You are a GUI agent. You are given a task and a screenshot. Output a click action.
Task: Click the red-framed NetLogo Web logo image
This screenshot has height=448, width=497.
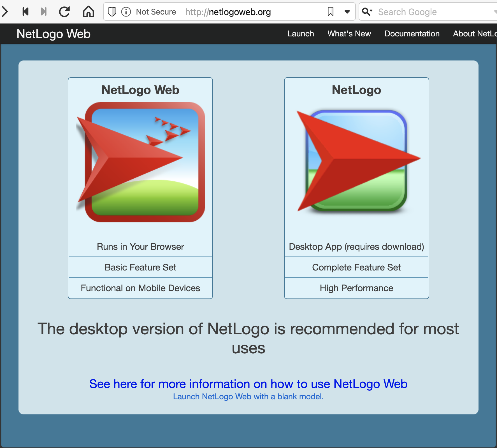(x=141, y=162)
